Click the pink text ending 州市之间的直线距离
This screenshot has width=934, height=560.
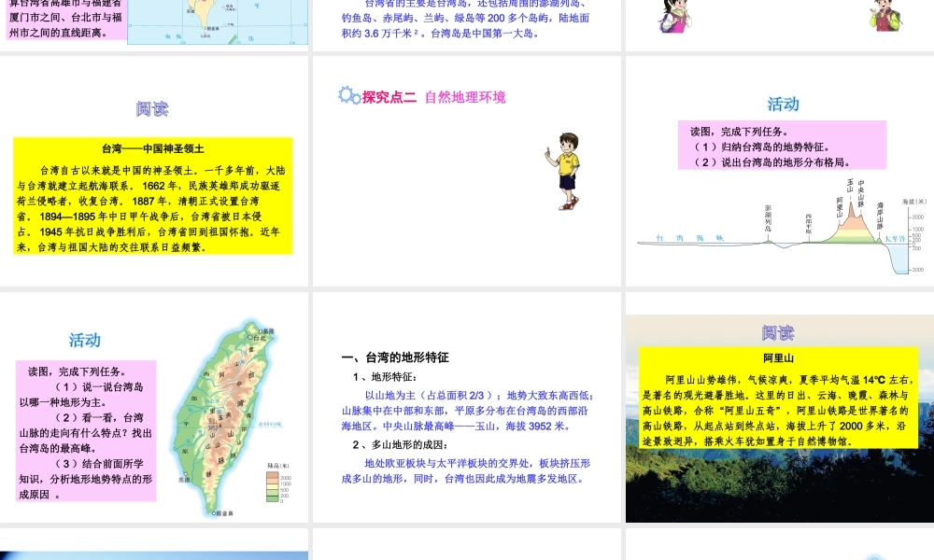pos(58,33)
